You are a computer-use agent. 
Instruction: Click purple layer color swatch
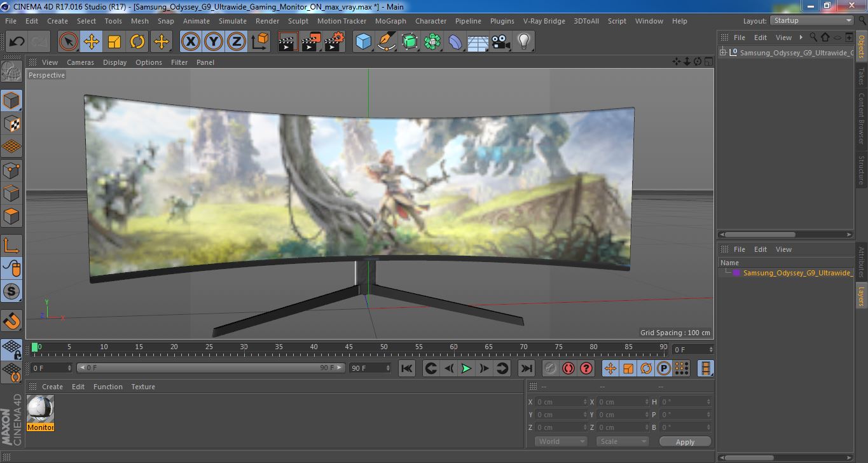(736, 273)
